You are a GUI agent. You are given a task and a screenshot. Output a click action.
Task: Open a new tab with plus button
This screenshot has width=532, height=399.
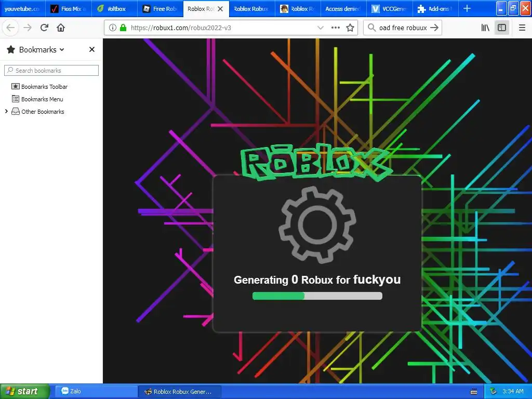(467, 8)
